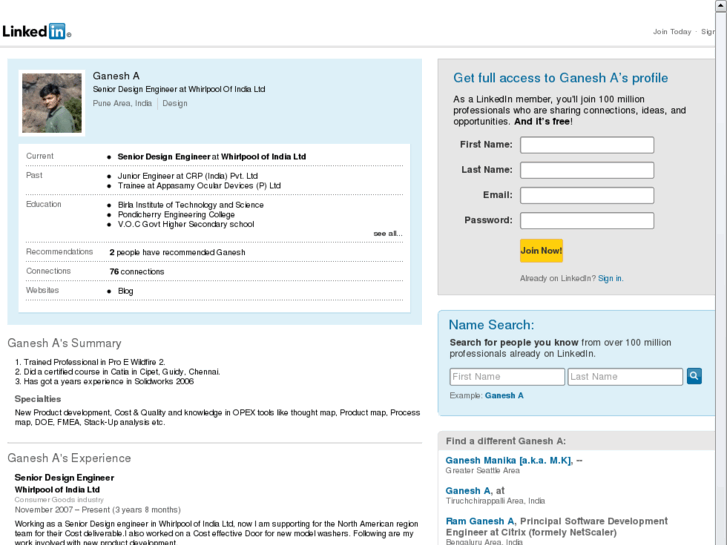This screenshot has height=545, width=727.
Task: Focus the Last Name signup field
Action: pyautogui.click(x=587, y=170)
